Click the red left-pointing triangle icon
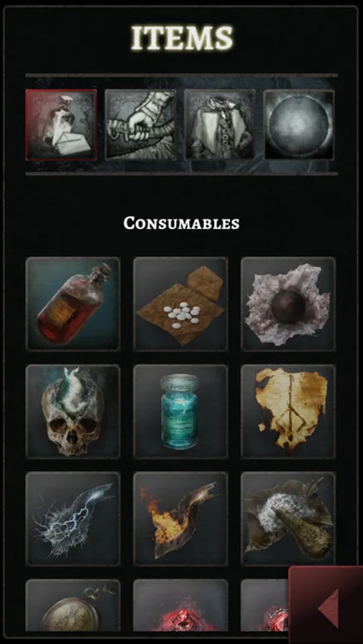 coord(329,608)
